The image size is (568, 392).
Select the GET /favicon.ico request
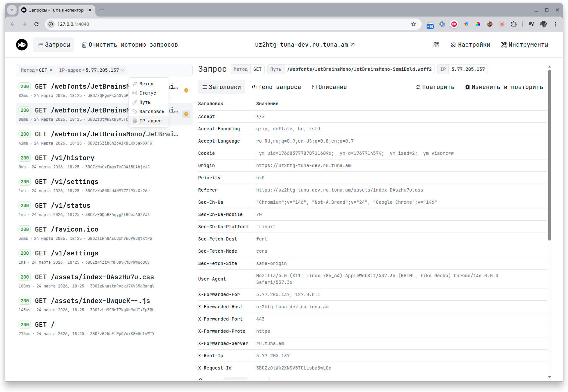[x=67, y=229]
